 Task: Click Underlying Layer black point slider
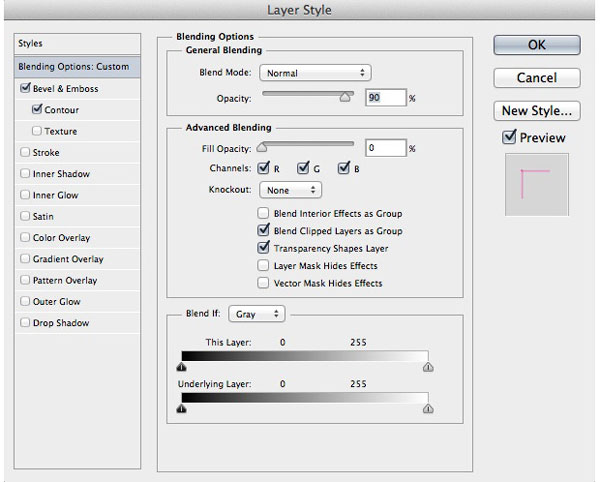[x=181, y=409]
